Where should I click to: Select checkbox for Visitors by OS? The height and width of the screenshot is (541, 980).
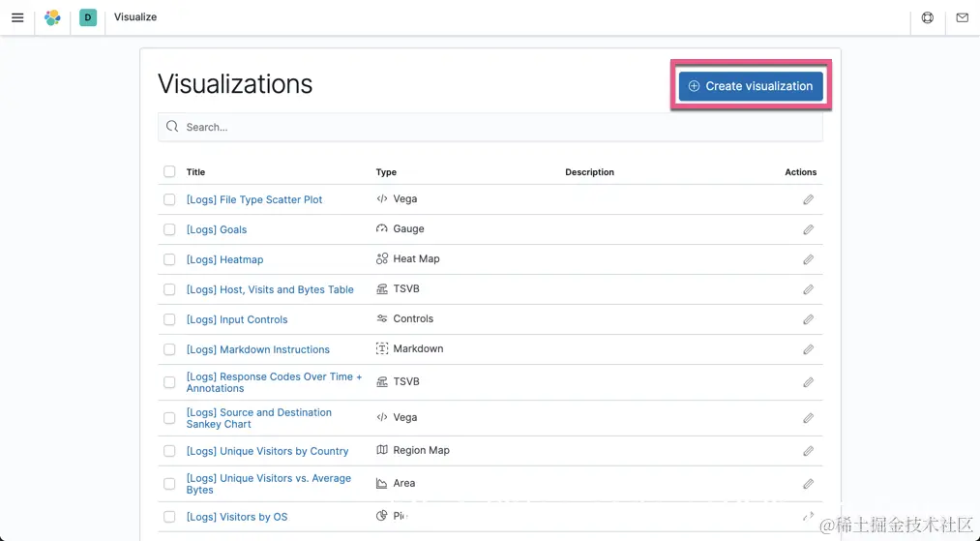point(169,517)
